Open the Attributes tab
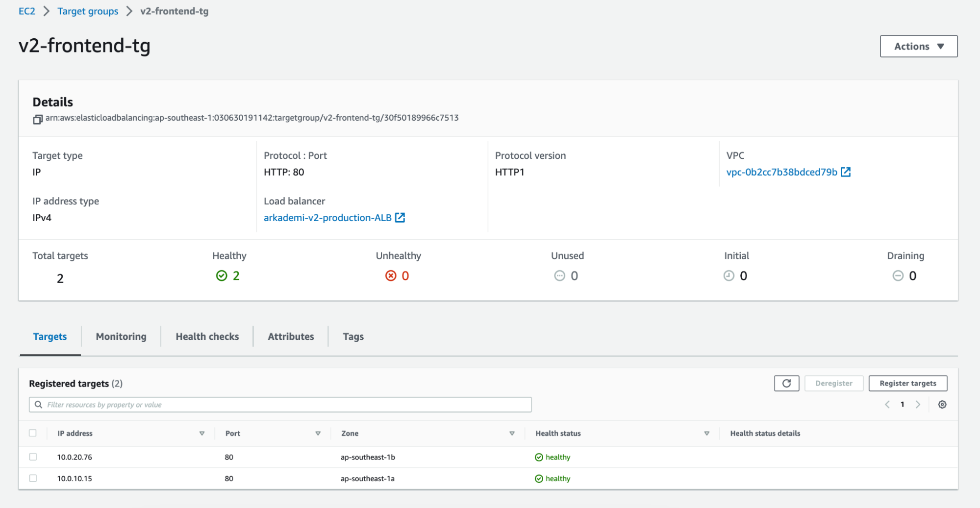Screen dimensions: 980x508 point(291,336)
